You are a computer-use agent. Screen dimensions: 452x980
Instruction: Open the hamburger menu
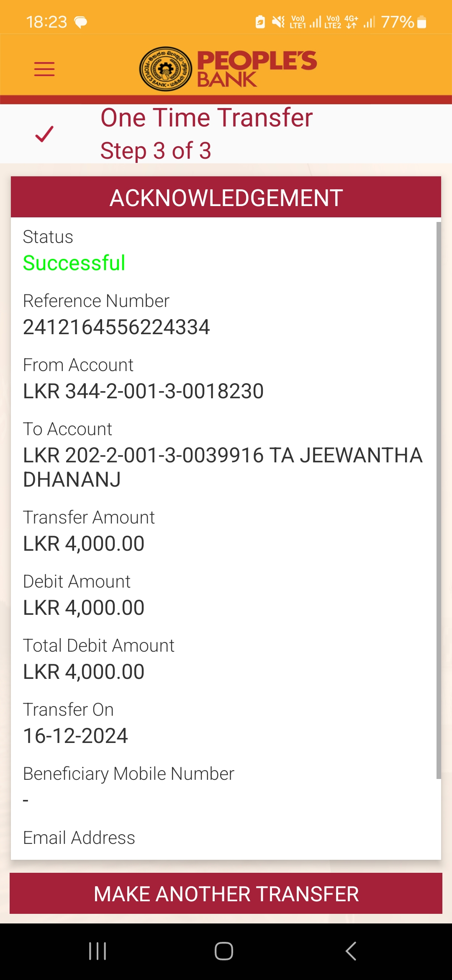[x=44, y=69]
